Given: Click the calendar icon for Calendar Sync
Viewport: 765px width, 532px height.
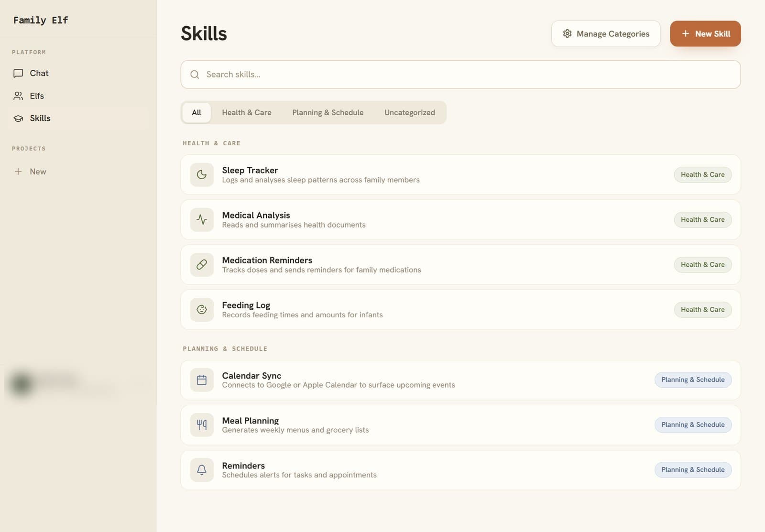Looking at the screenshot, I should 202,380.
